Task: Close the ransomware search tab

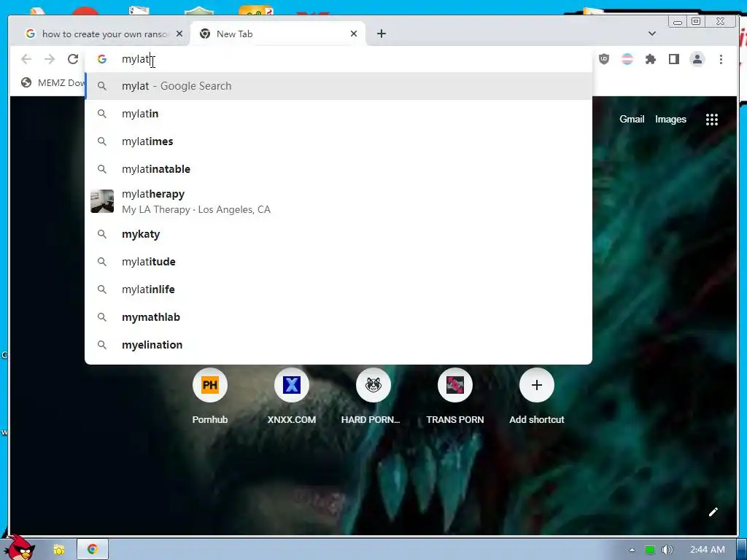Action: 179,34
